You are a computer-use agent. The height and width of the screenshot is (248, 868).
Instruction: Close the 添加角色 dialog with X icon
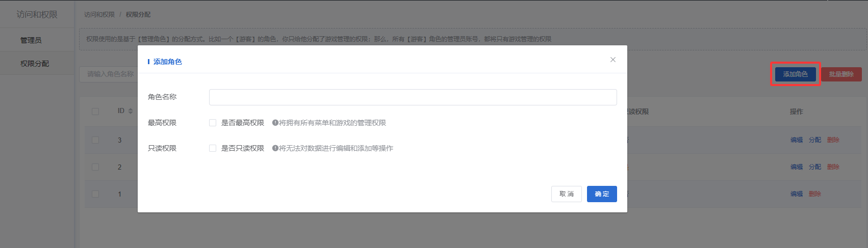point(613,60)
